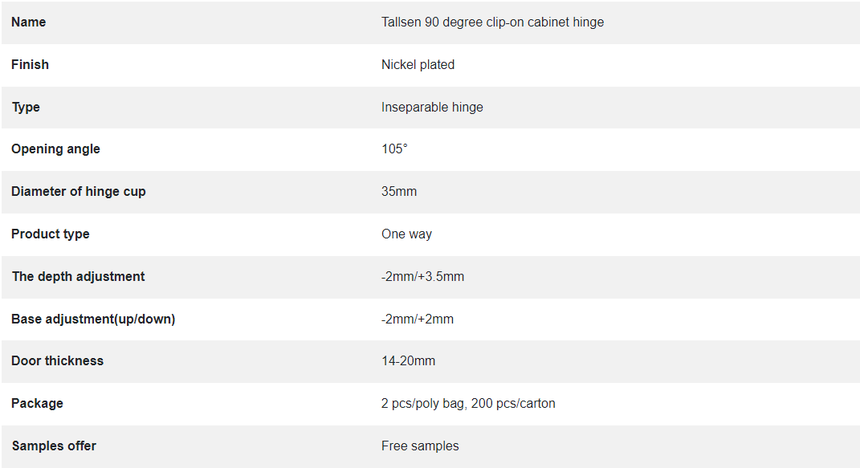Click the Opening angle label
This screenshot has height=468, width=860.
tap(55, 149)
